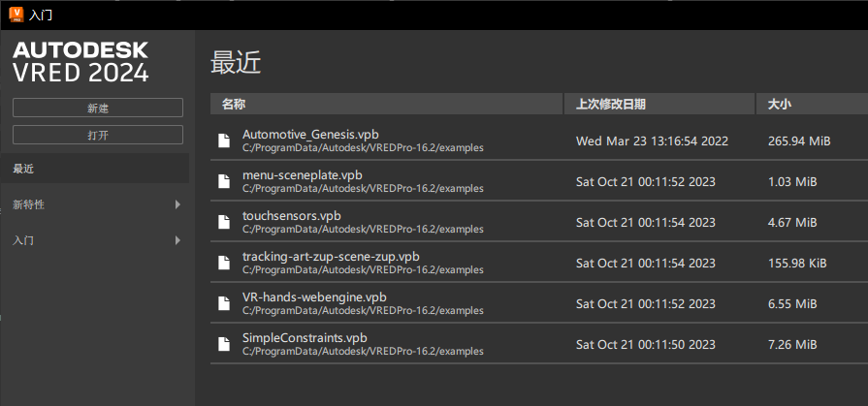Image resolution: width=868 pixels, height=406 pixels.
Task: Select the 最近 sidebar item
Action: pos(95,169)
